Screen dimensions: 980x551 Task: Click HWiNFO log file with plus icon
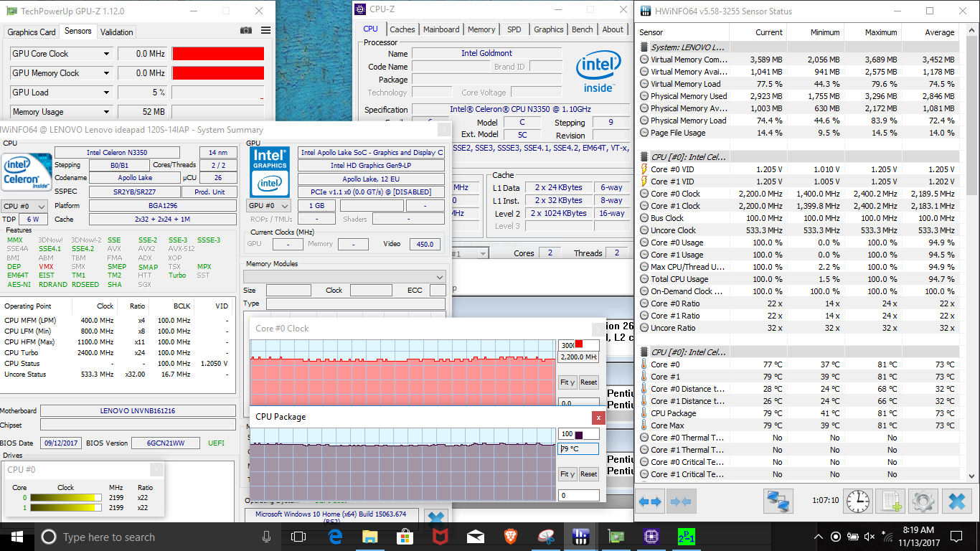click(891, 501)
